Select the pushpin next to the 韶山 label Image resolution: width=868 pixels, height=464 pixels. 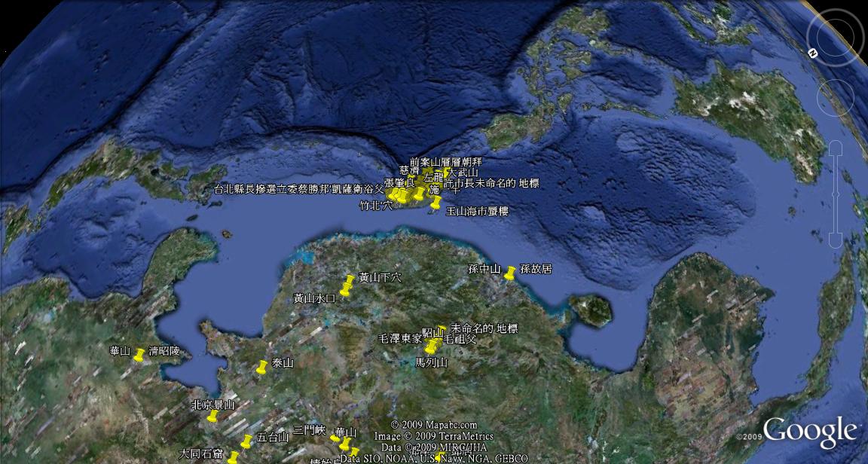pyautogui.click(x=441, y=330)
